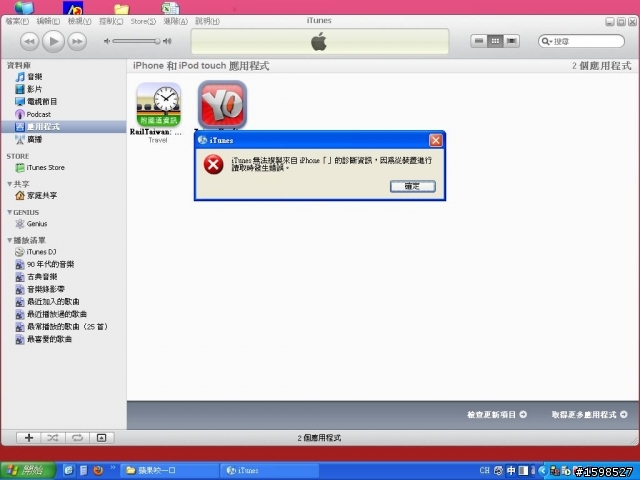640x480 pixels.
Task: Click 檢查更新項目 link
Action: [x=497, y=415]
